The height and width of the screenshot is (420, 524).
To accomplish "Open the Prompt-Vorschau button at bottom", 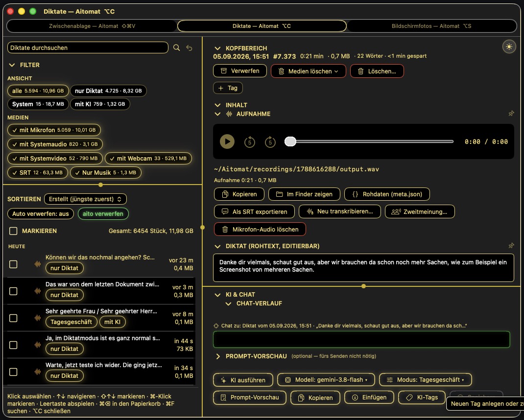I will pos(250,397).
